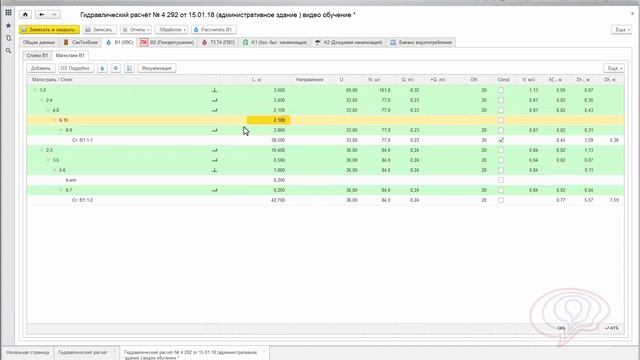Click the door icon of СанТехБлок tab
Viewport: 640px width, 360px height.
[66, 42]
